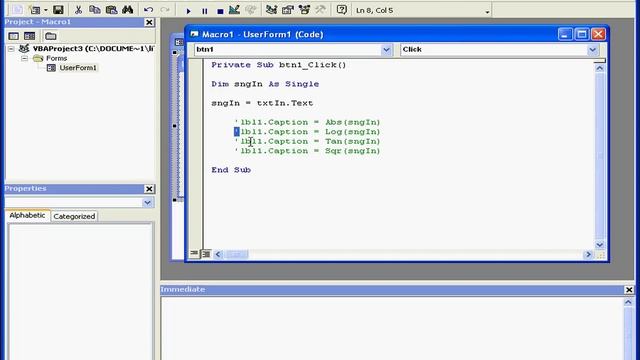Collapse the VBAProject3 tree node
The width and height of the screenshot is (640, 360).
coord(11,49)
